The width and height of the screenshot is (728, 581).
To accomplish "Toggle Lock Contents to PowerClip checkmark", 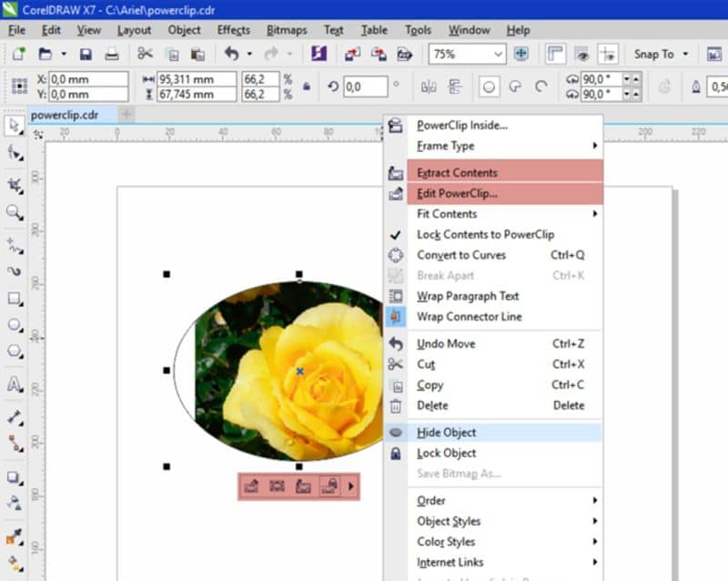I will coord(395,235).
